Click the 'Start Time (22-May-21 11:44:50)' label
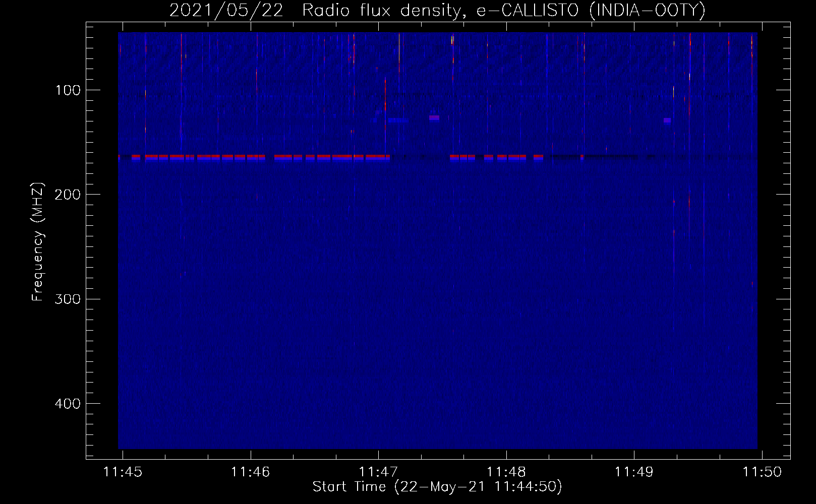 click(437, 487)
